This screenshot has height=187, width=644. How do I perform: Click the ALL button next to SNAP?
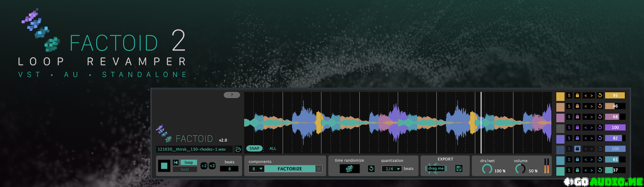tap(273, 148)
